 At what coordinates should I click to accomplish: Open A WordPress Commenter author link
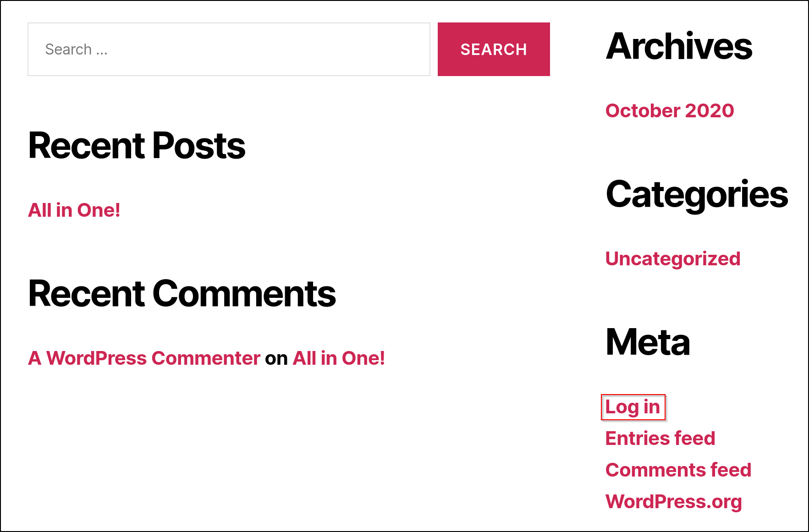click(x=144, y=358)
